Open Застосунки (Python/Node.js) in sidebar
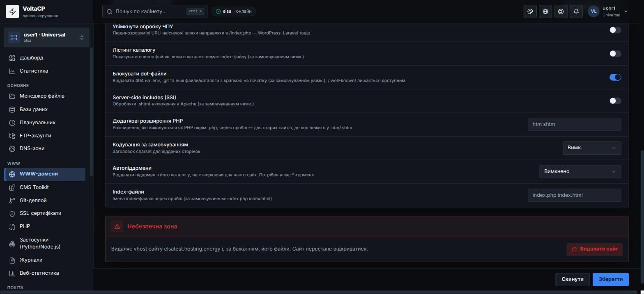This screenshot has width=644, height=294. point(45,243)
